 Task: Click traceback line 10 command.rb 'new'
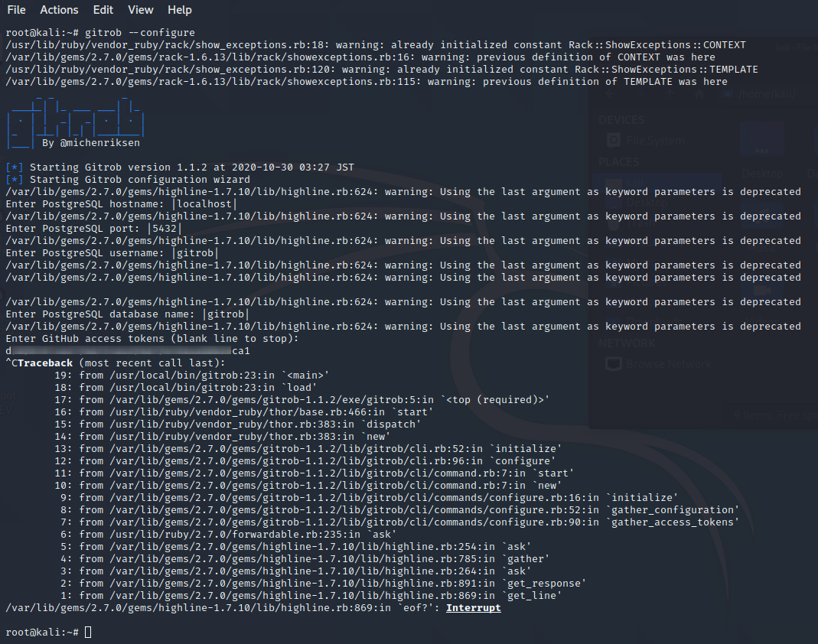pos(308,486)
